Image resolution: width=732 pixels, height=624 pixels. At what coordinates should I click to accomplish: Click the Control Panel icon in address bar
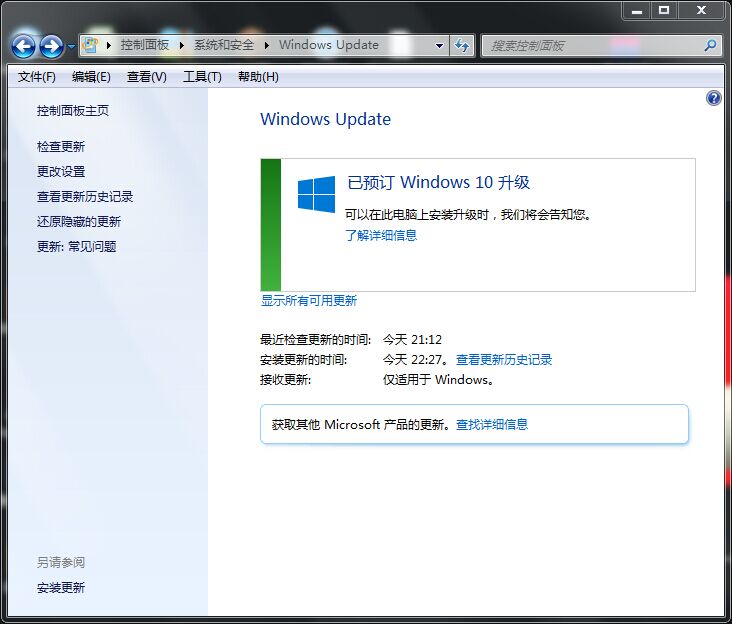[x=90, y=45]
